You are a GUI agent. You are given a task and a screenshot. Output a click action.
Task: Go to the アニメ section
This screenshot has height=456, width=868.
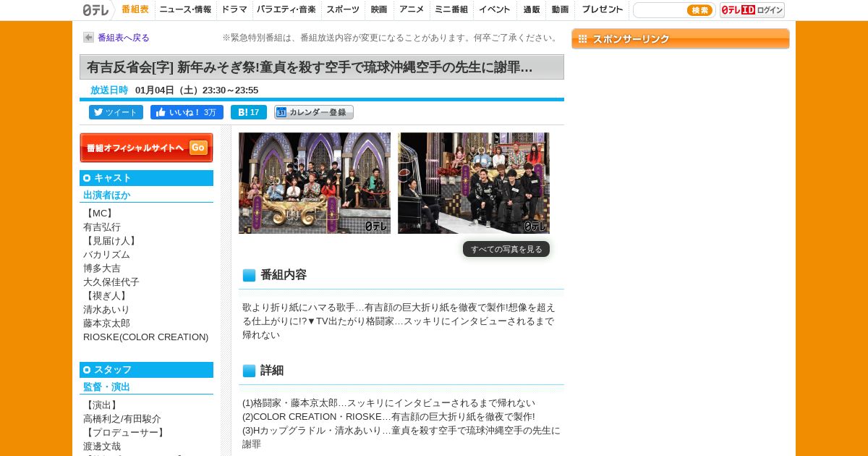pos(412,9)
